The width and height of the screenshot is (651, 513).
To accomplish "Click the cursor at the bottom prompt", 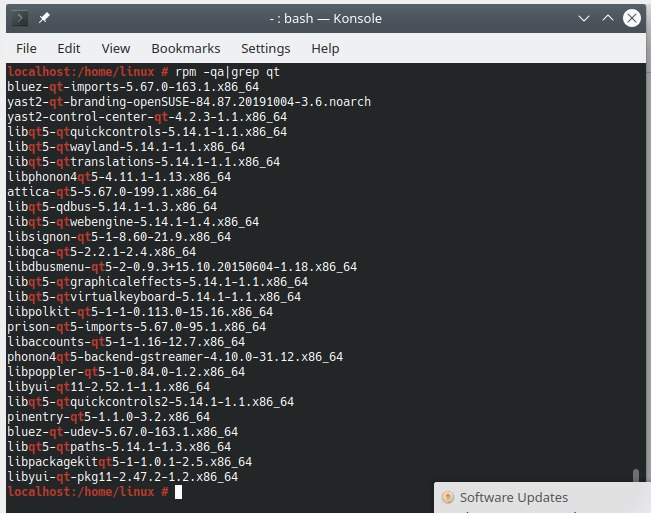I will 178,492.
